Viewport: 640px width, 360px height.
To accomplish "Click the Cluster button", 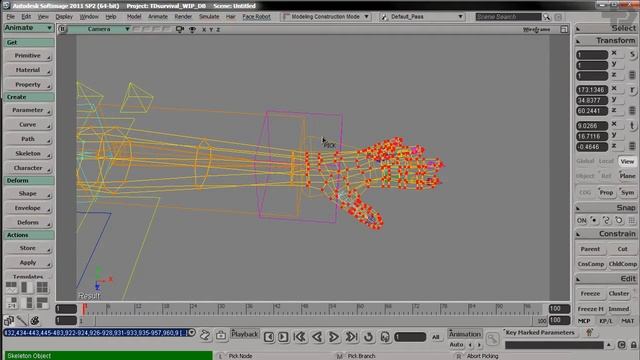I will tap(619, 293).
